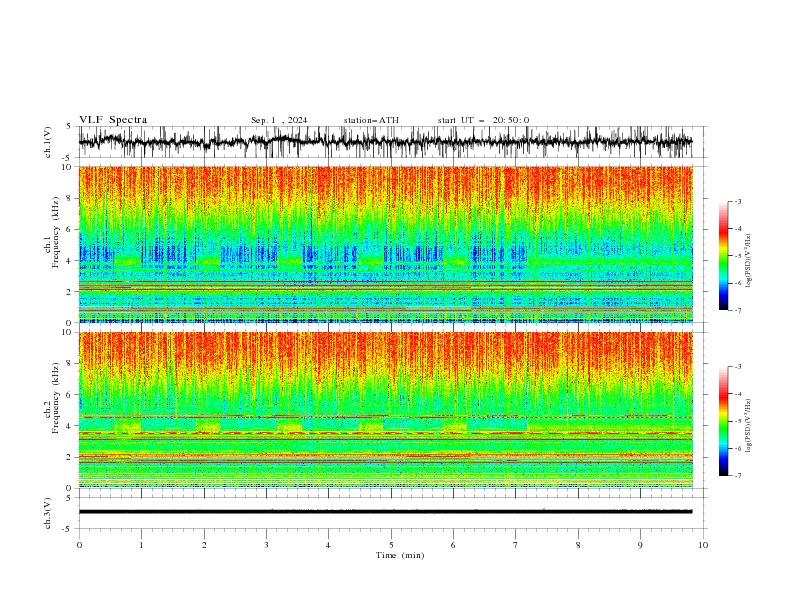Click the ch.2 spectrogram color bar
Image resolution: width=792 pixels, height=612 pixels.
tap(724, 421)
